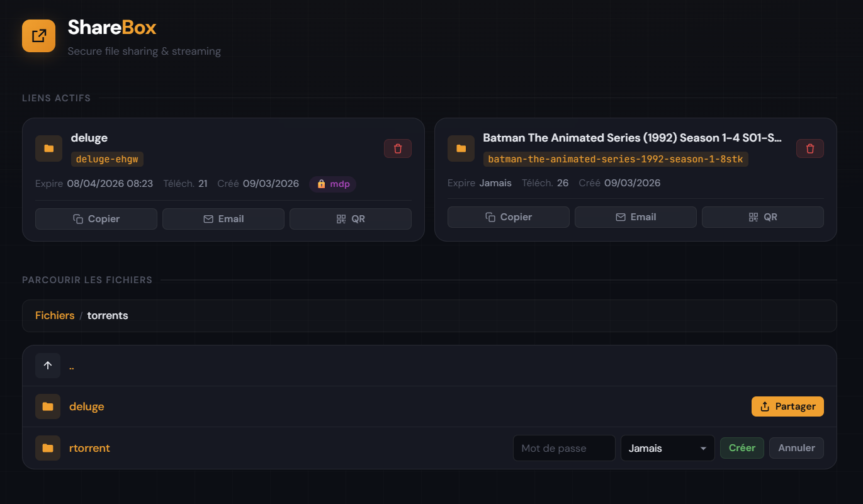Click the download count 26
Image resolution: width=863 pixels, height=504 pixels.
[x=563, y=183]
